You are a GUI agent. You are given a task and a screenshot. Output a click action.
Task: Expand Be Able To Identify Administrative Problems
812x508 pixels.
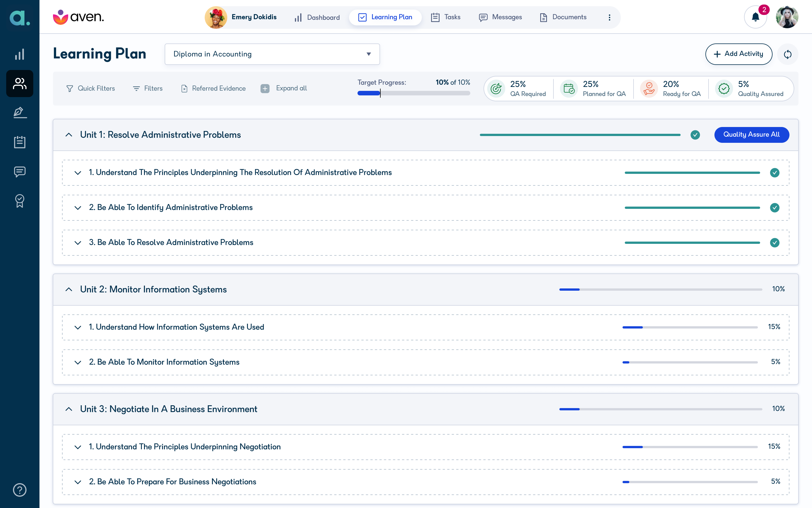(x=78, y=208)
